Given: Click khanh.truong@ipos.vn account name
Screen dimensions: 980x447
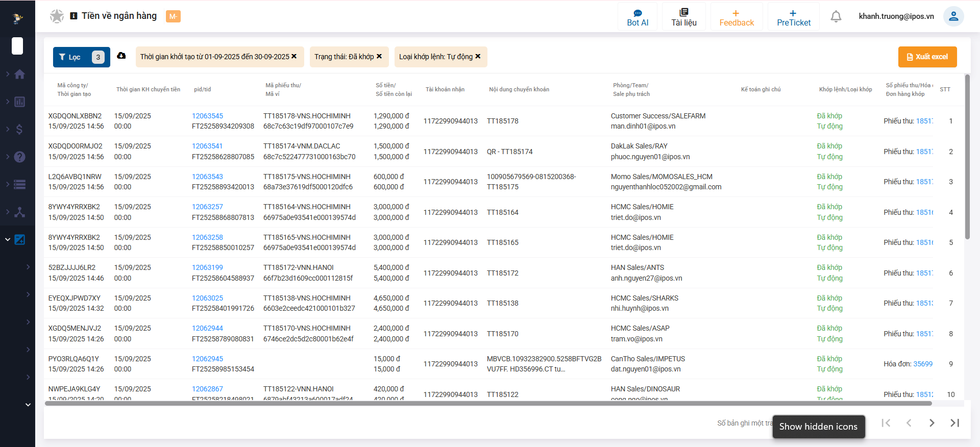Looking at the screenshot, I should pyautogui.click(x=896, y=16).
